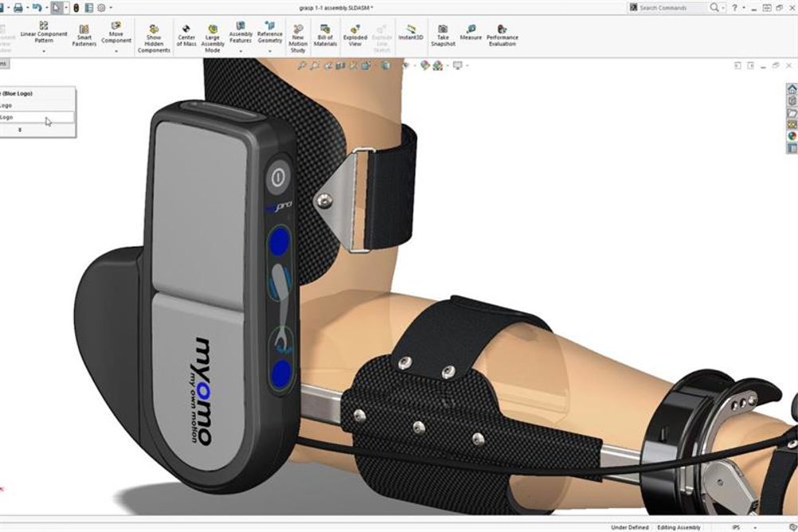Open the Options gear dropdown arrow
The height and width of the screenshot is (532, 798).
(x=111, y=8)
